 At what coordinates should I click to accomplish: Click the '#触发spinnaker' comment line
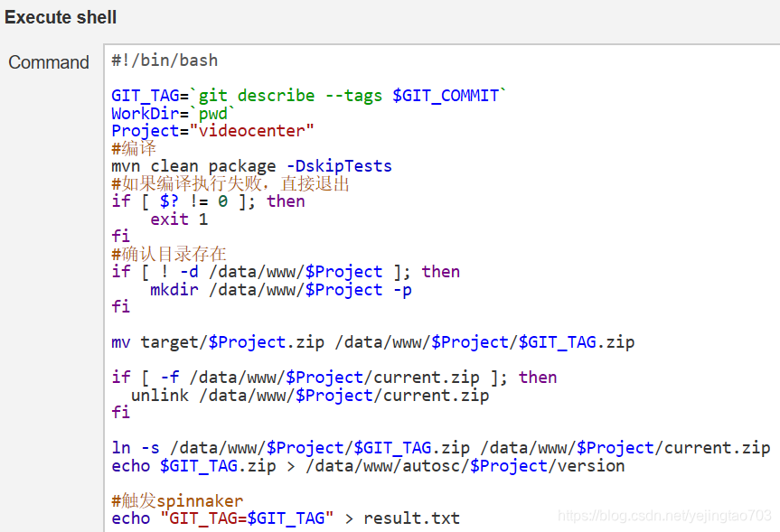177,500
